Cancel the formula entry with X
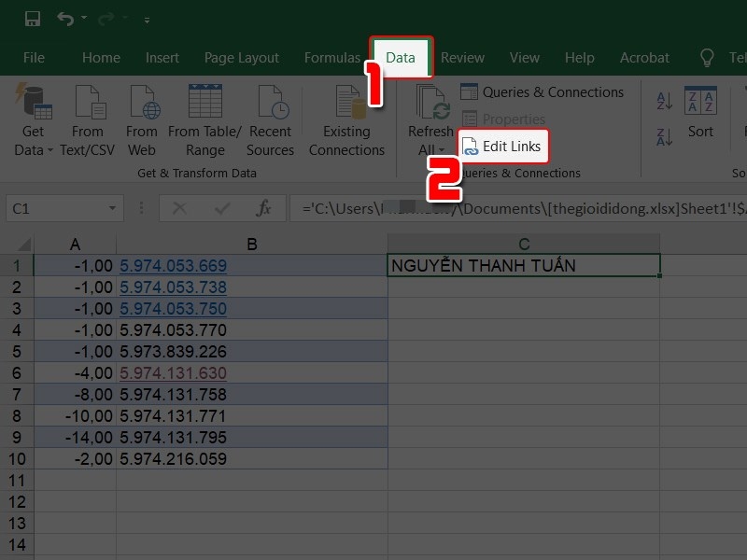The width and height of the screenshot is (747, 560). coord(179,208)
